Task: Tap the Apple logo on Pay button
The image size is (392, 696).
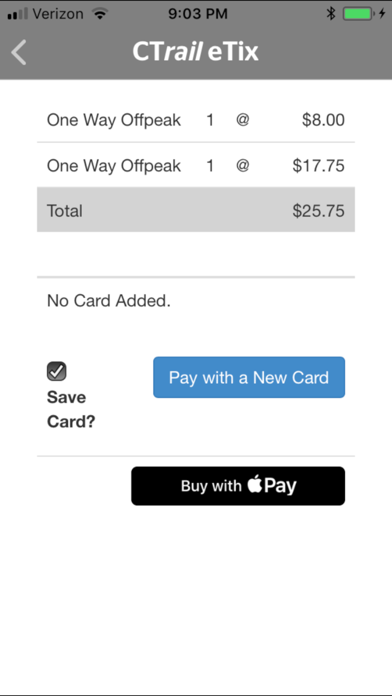Action: pos(254,484)
